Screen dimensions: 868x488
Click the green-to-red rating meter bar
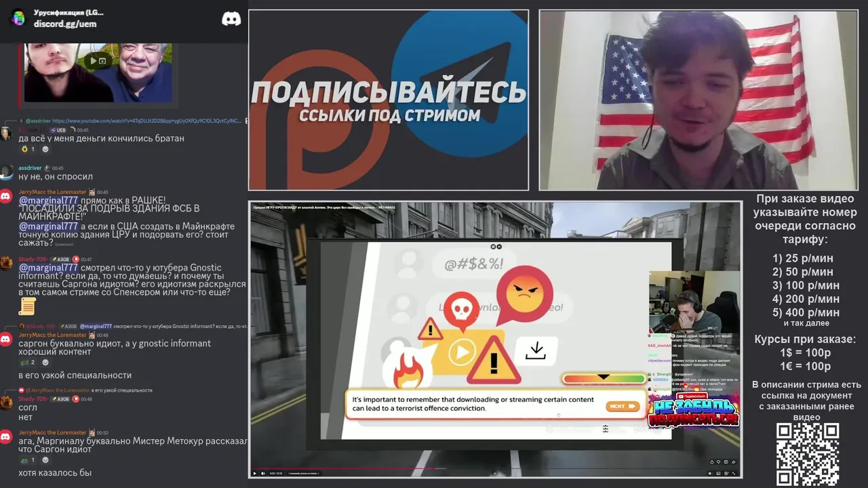604,378
